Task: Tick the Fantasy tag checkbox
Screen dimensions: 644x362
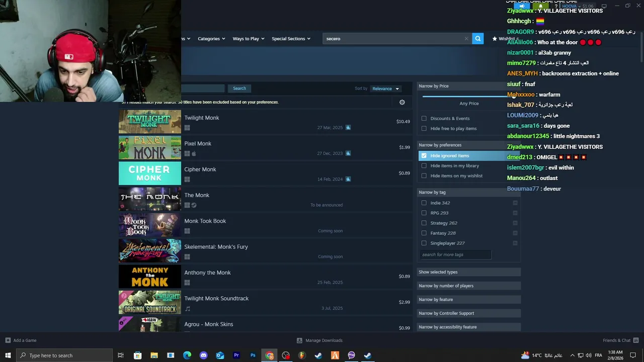Action: (x=424, y=233)
